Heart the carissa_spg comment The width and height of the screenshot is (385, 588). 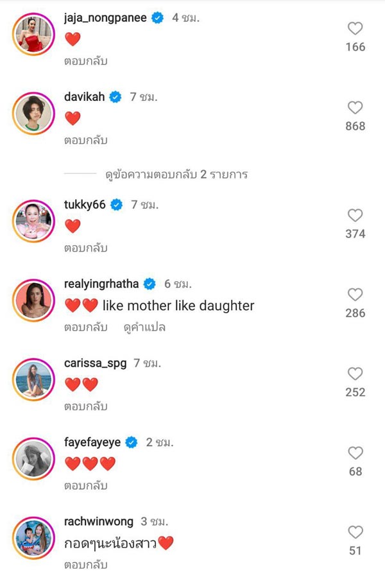coord(355,374)
